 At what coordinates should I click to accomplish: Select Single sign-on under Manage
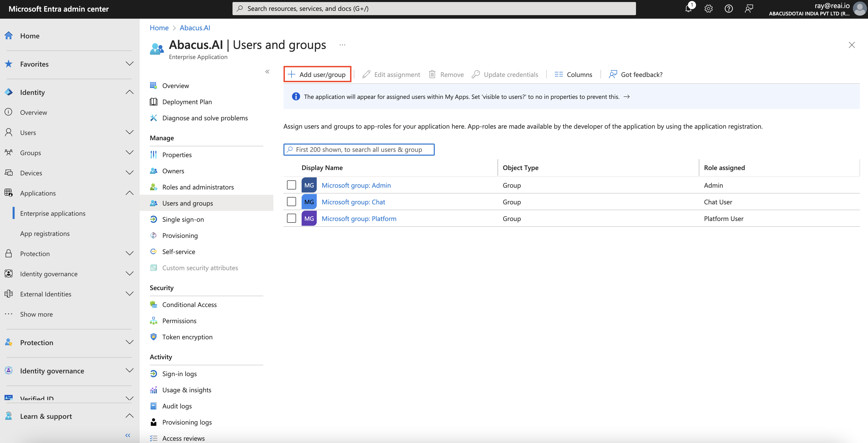183,219
